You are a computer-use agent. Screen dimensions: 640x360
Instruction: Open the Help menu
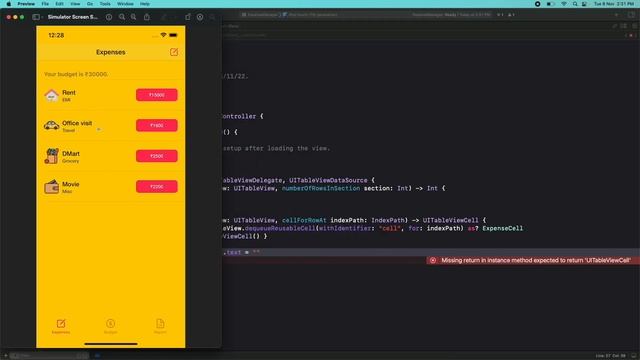[x=145, y=4]
